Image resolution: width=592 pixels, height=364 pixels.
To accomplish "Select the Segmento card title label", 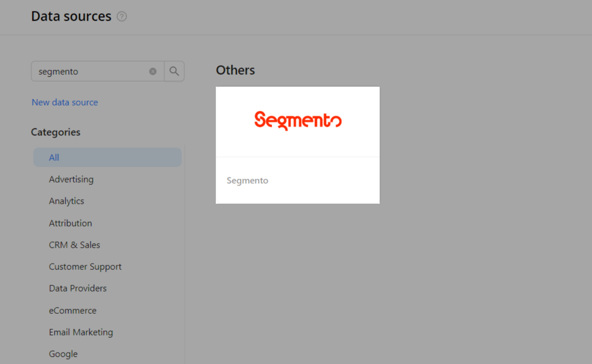I will point(247,180).
